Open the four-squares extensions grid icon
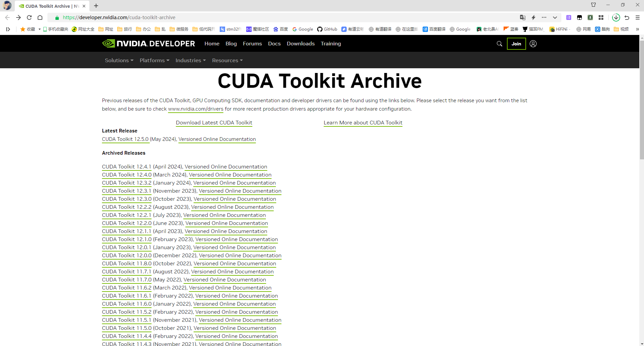The width and height of the screenshot is (644, 346). (x=601, y=17)
